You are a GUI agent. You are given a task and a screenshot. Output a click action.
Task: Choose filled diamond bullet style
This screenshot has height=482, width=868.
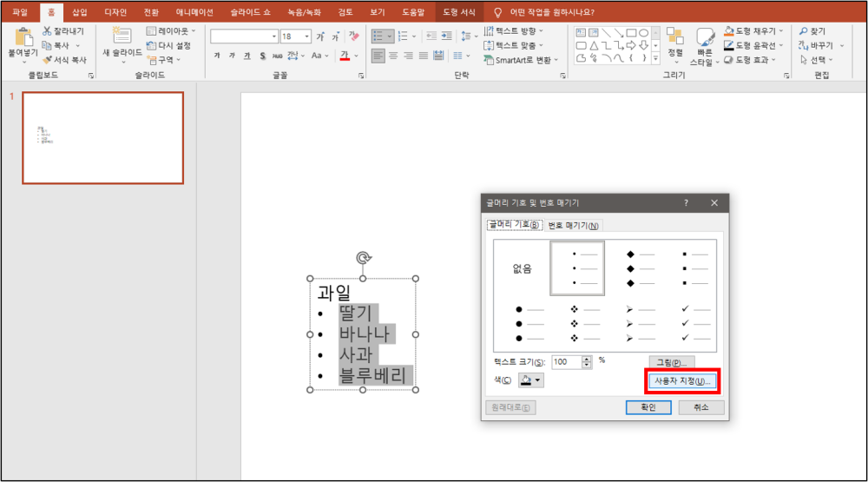[x=641, y=268]
